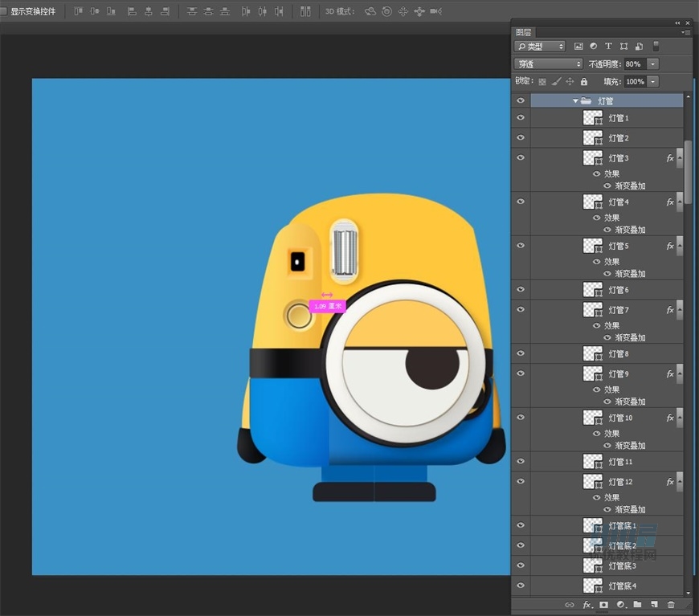This screenshot has height=616, width=699.
Task: Hide the 灯管 1 layer
Action: pos(521,118)
